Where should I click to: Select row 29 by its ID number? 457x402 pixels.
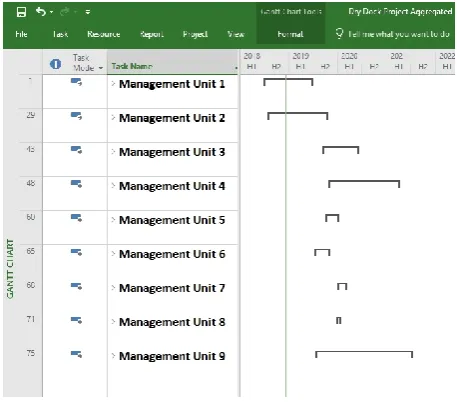31,115
